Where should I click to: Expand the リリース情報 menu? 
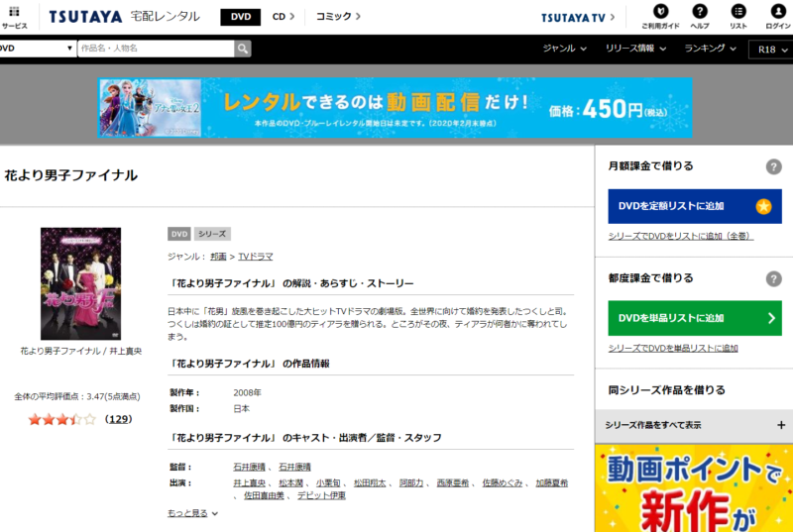(635, 49)
